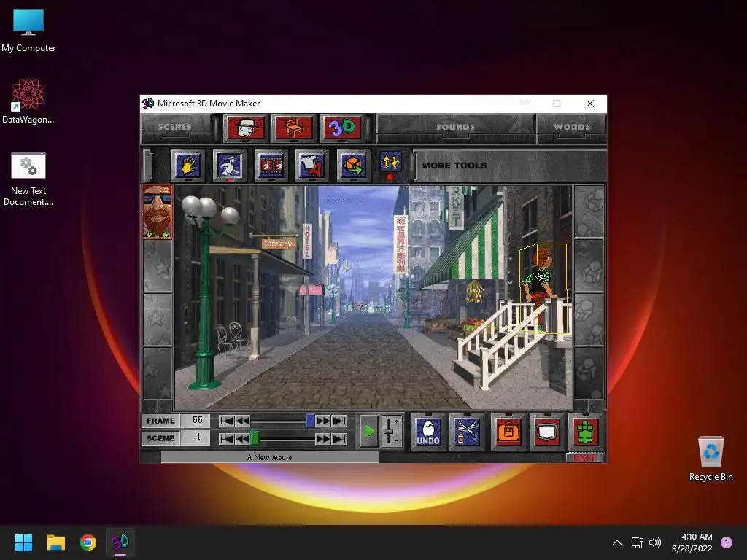This screenshot has width=747, height=560.
Task: Open the Sounds tab
Action: [x=456, y=127]
